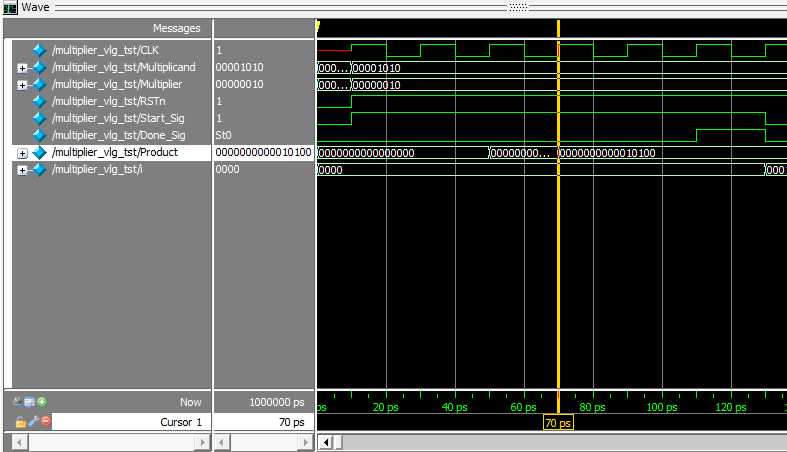The height and width of the screenshot is (452, 787).
Task: Click the edit grid and timeline icon
Action: click(x=30, y=401)
